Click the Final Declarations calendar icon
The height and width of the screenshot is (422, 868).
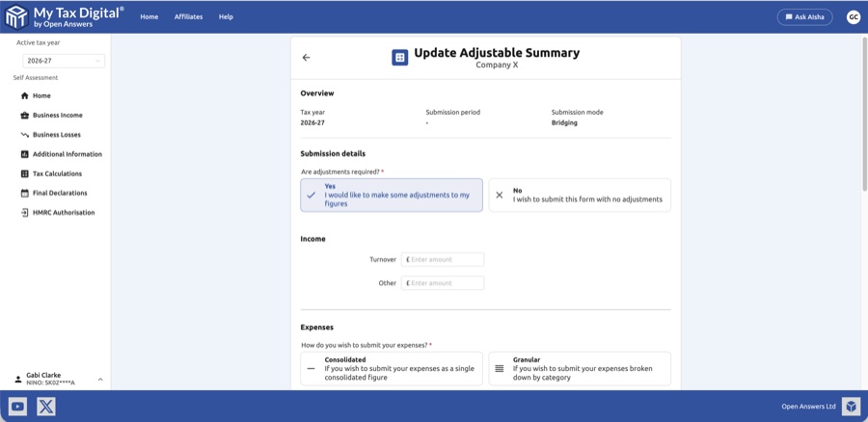pos(24,193)
